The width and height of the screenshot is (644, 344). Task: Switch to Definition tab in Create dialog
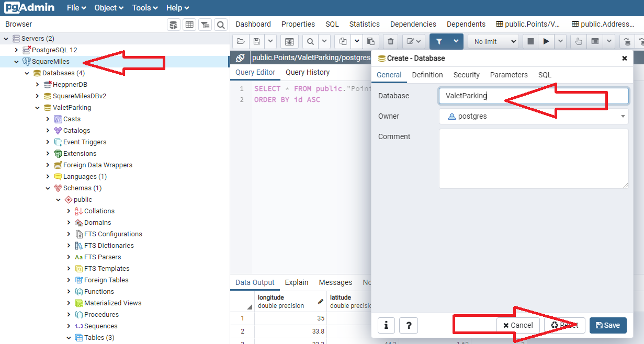(427, 75)
